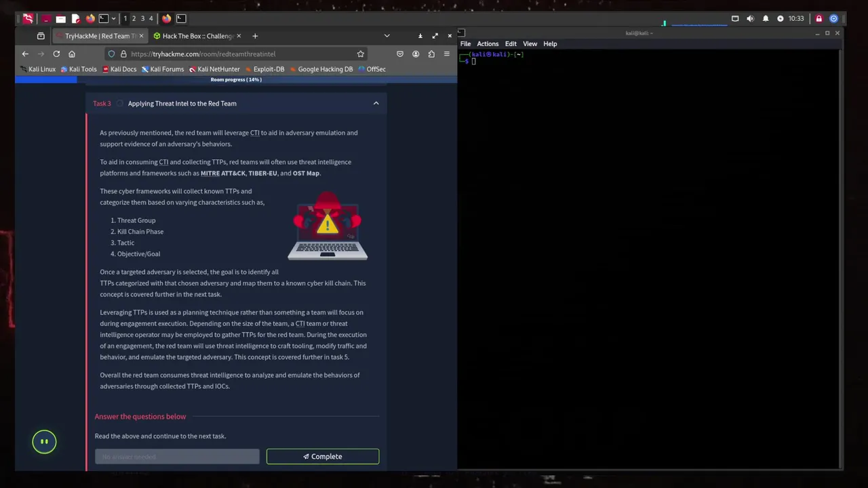Image resolution: width=868 pixels, height=488 pixels.
Task: Close the Hack The Box tab
Action: click(x=239, y=36)
